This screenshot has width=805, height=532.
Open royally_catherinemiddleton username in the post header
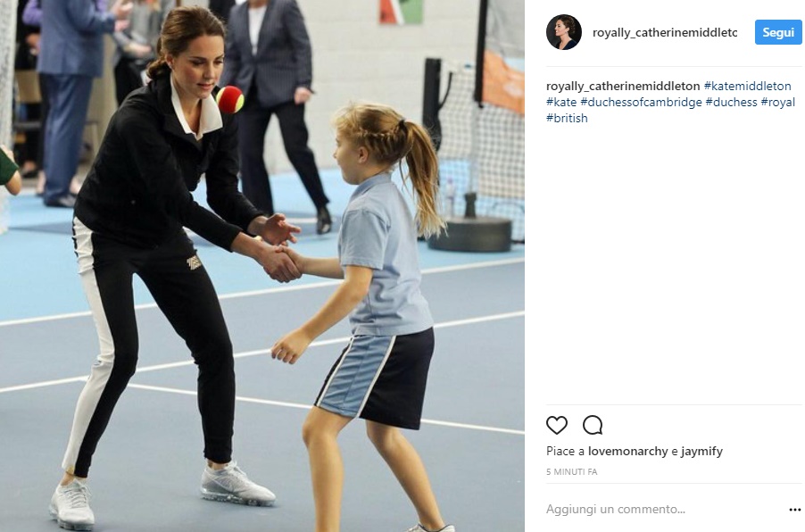[x=665, y=32]
